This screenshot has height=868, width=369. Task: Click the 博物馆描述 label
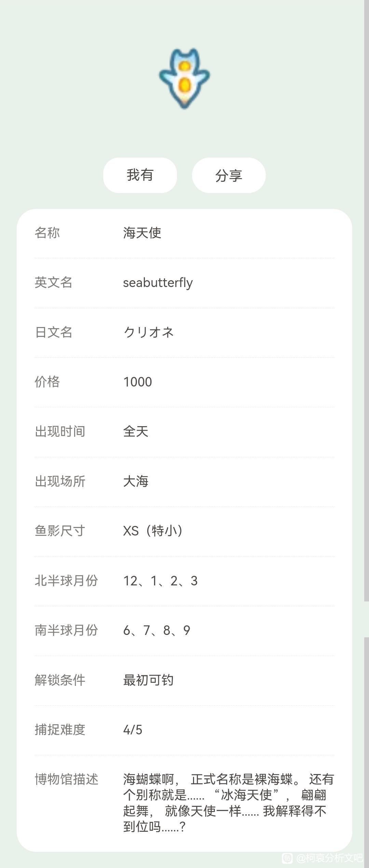pyautogui.click(x=66, y=779)
